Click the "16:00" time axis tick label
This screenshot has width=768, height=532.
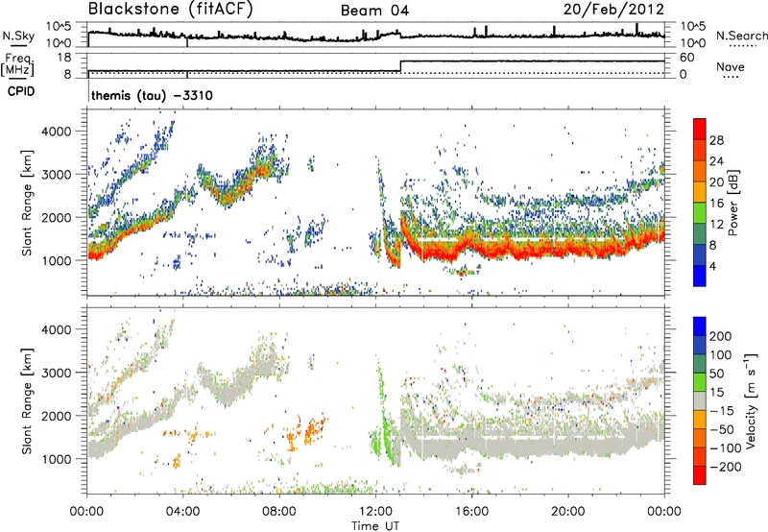471,512
